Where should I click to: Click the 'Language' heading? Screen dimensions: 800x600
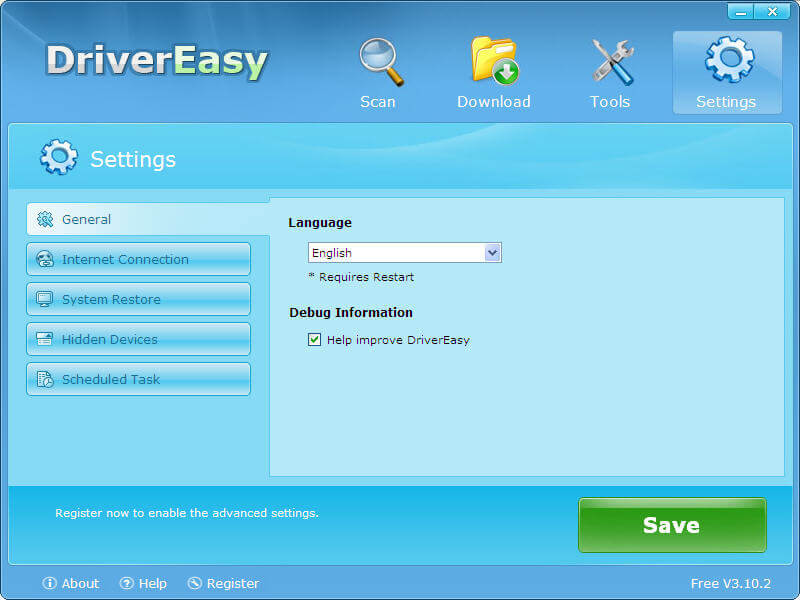[x=320, y=222]
